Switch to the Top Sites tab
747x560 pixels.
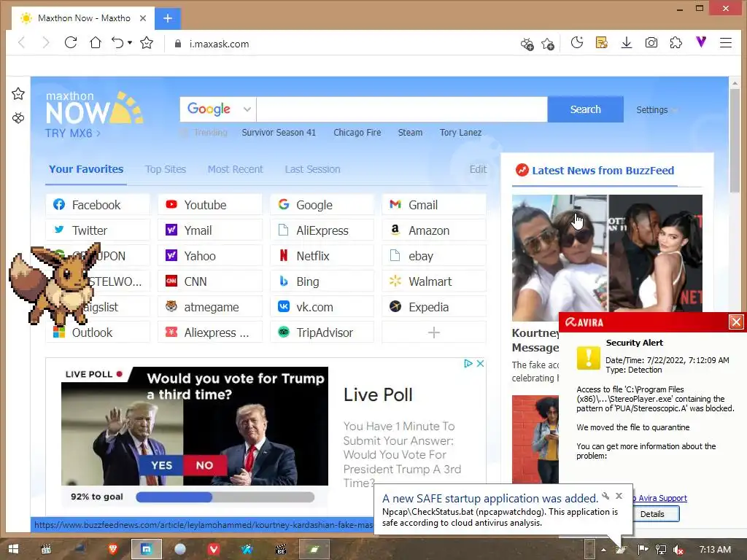tap(166, 169)
